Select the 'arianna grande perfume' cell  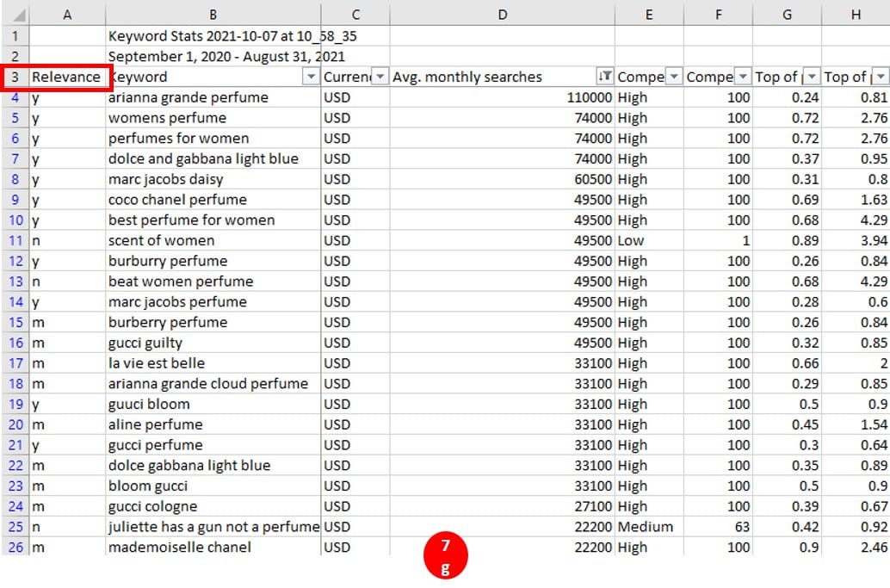coord(213,97)
